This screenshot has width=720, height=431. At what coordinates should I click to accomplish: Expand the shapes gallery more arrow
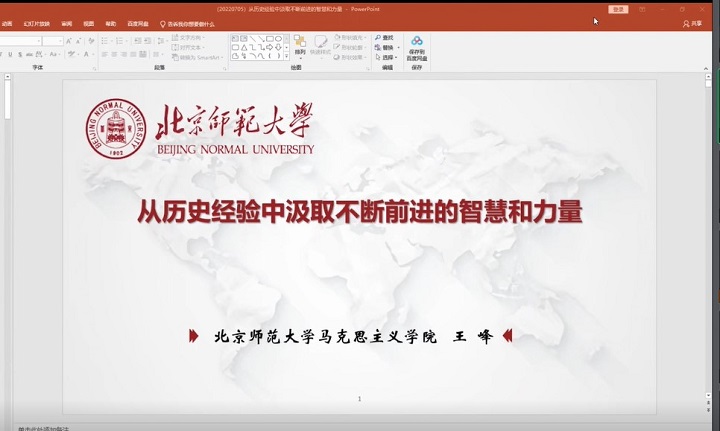pos(287,56)
